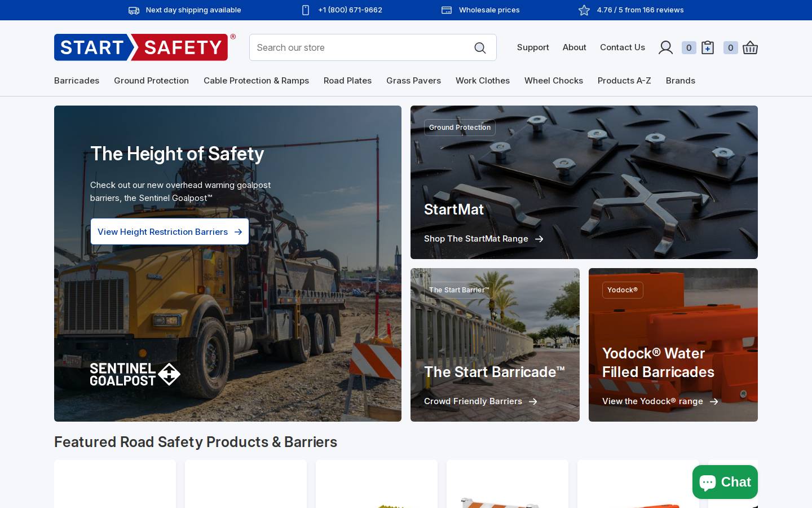812x508 pixels.
Task: Click the +1 (800) 671-9662 phone number
Action: [x=350, y=10]
